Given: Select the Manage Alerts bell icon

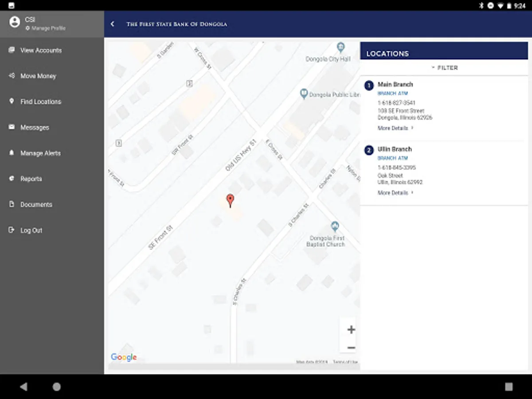Looking at the screenshot, I should (x=12, y=153).
